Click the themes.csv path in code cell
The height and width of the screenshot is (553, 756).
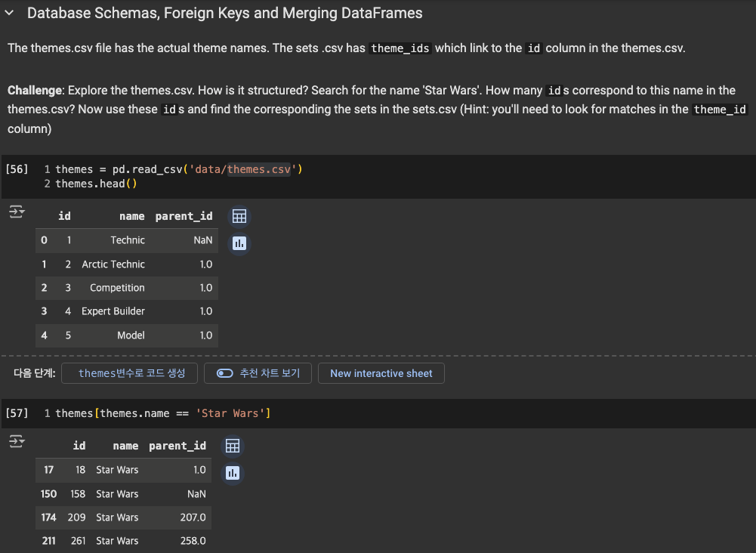pos(259,169)
